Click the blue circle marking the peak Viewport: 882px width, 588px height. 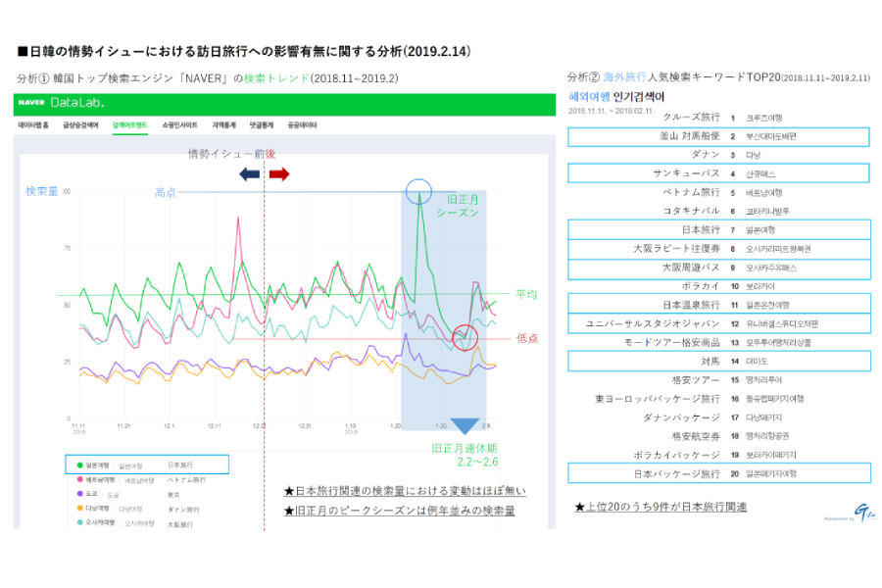pyautogui.click(x=418, y=191)
